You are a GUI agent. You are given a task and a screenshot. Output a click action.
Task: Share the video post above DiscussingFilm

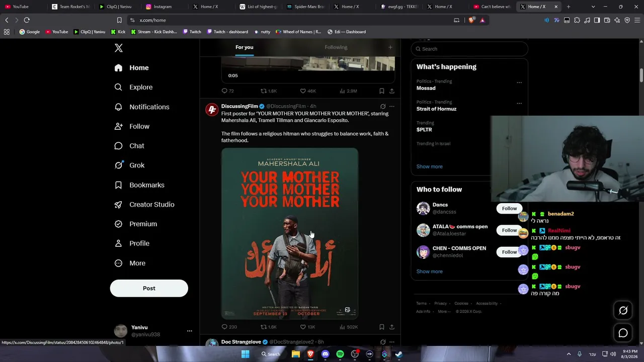(392, 91)
